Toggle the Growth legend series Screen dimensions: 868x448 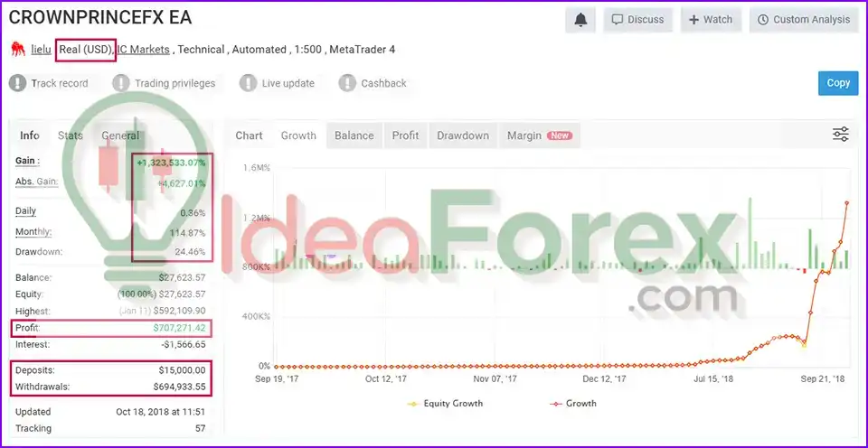pyautogui.click(x=573, y=404)
